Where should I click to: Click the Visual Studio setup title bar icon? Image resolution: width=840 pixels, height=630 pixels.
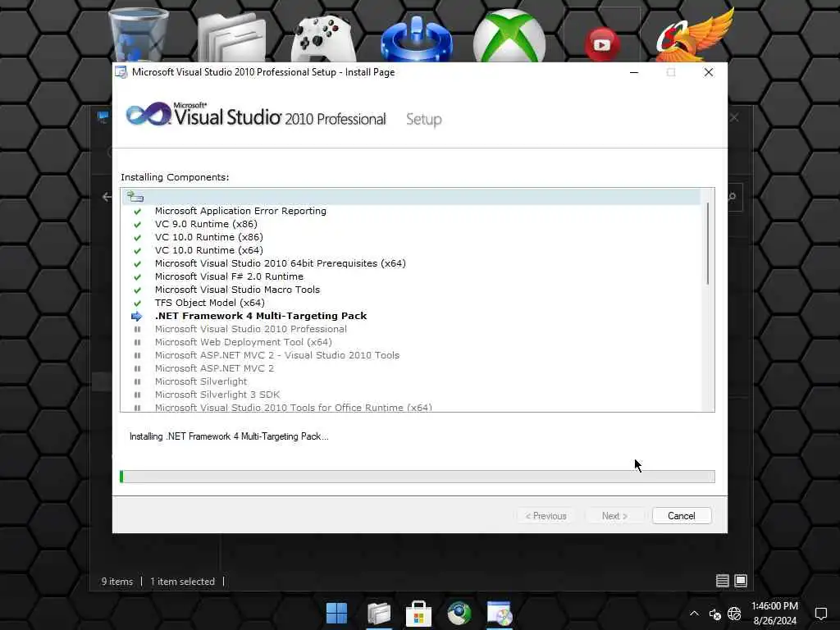pyautogui.click(x=121, y=72)
